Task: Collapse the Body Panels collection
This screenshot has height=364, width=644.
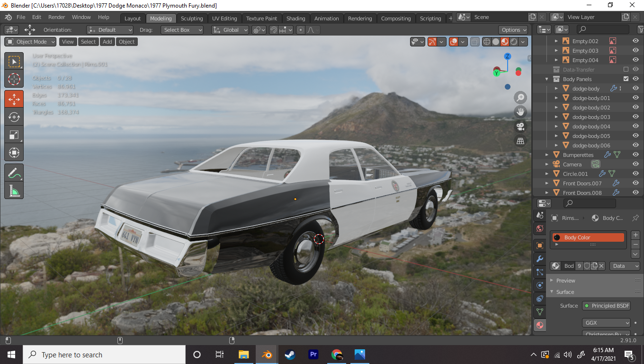Action: click(x=547, y=79)
